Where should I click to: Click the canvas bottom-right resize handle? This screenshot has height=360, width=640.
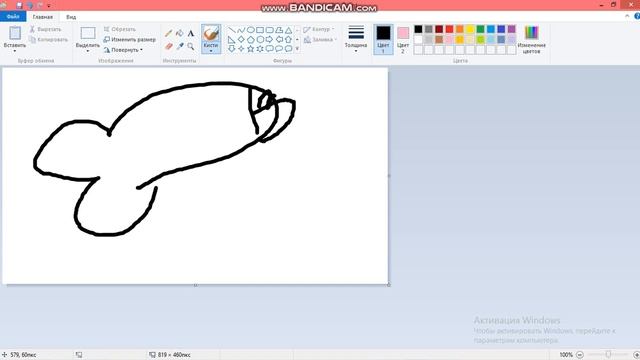389,284
